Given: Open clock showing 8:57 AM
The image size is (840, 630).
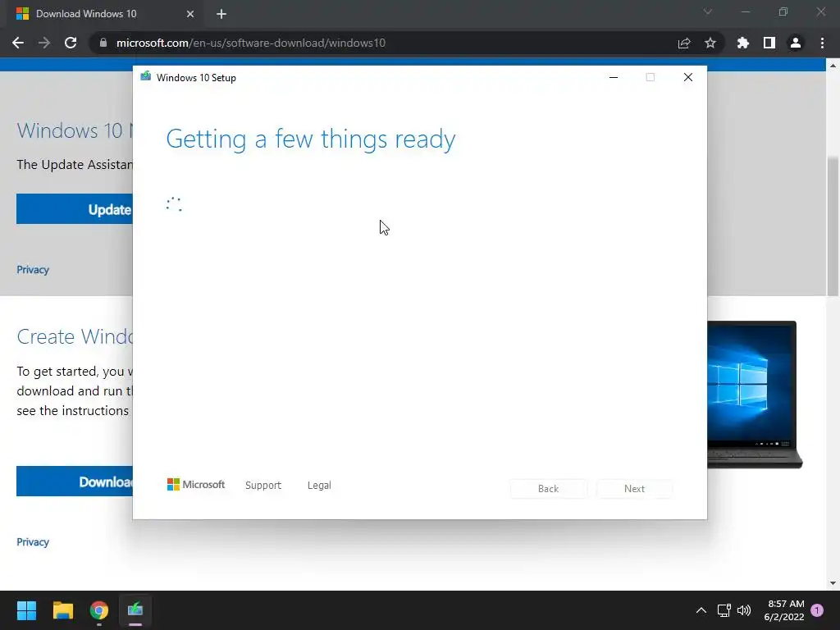Looking at the screenshot, I should [x=785, y=610].
